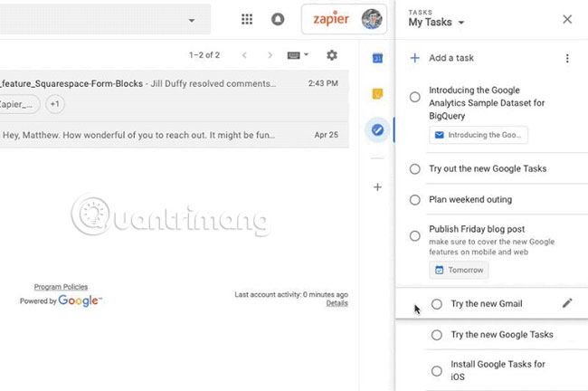Click the +1 label chip

(55, 104)
